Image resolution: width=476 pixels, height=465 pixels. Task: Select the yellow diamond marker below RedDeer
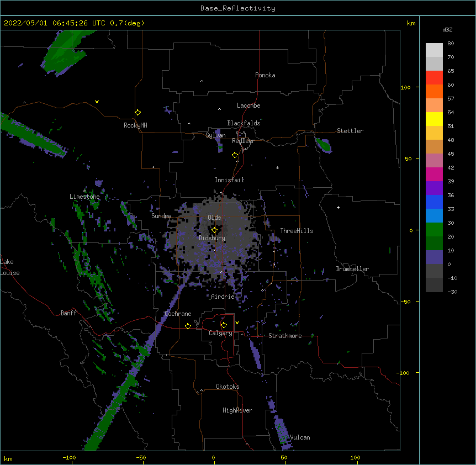[235, 155]
